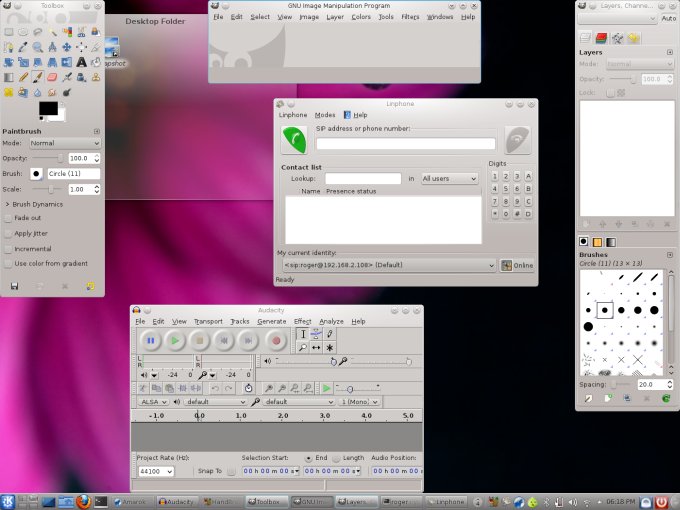Image resolution: width=680 pixels, height=510 pixels.
Task: Toggle the Fade out checkbox
Action: 8,218
